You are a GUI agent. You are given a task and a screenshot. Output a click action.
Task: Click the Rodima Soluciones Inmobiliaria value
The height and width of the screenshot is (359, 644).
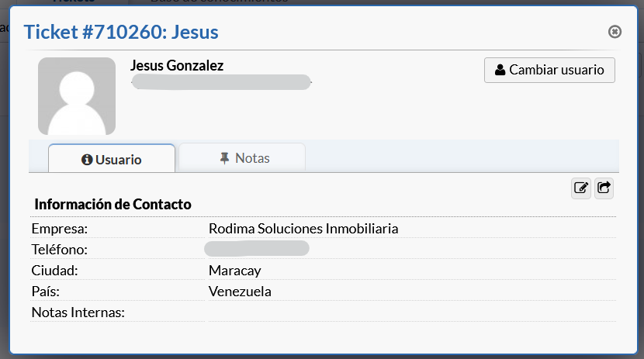pos(303,229)
